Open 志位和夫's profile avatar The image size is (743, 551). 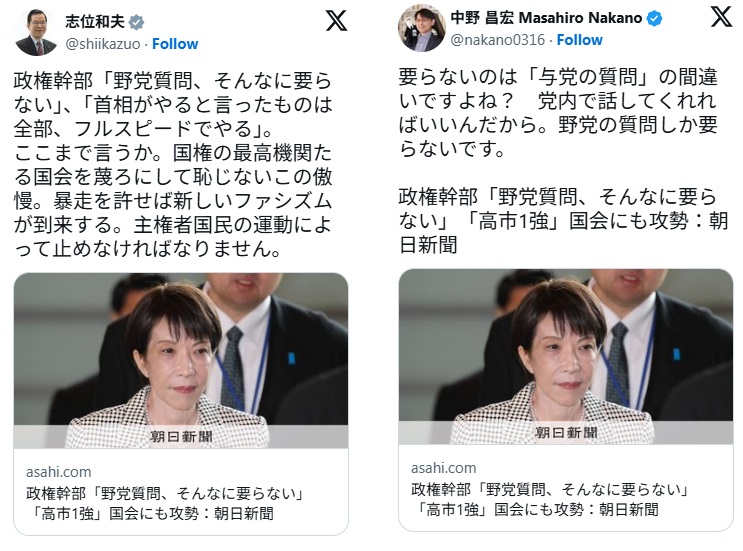(36, 32)
